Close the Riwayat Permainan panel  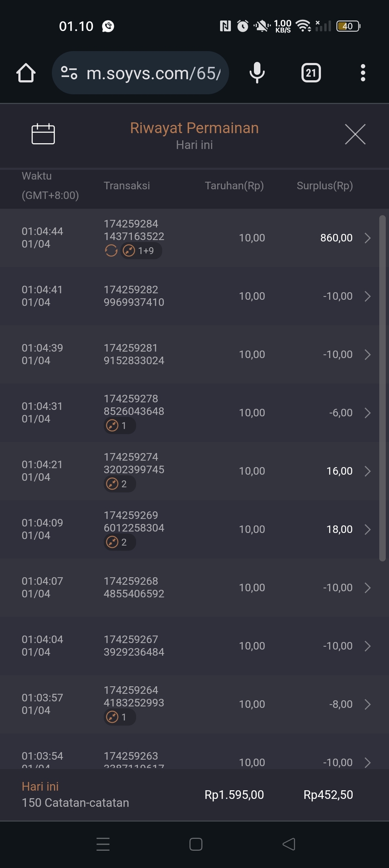pos(355,134)
